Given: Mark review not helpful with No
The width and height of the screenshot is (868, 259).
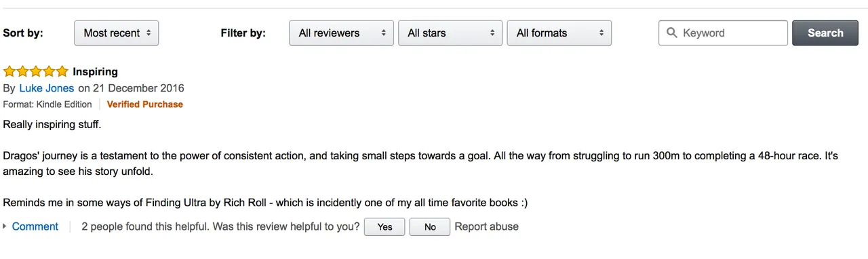Looking at the screenshot, I should [x=430, y=226].
